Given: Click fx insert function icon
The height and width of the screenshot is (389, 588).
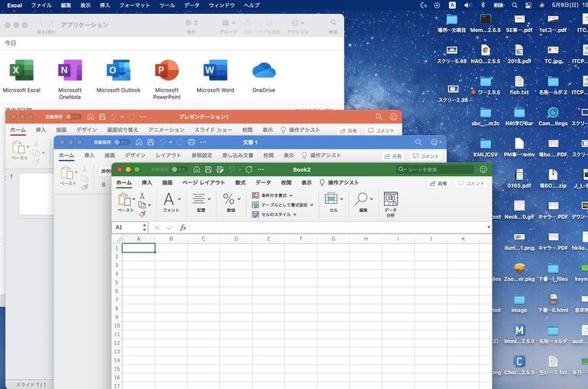Looking at the screenshot, I should pyautogui.click(x=183, y=227).
